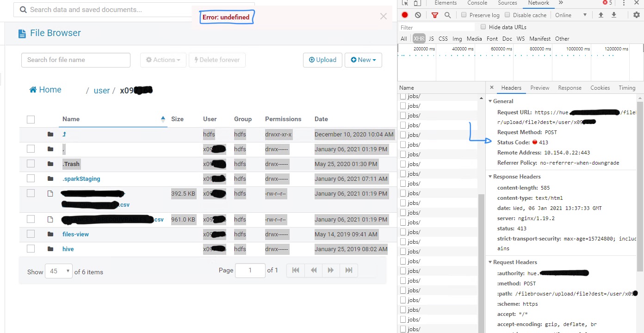
Task: Click the export HAR download arrow icon
Action: pos(614,15)
